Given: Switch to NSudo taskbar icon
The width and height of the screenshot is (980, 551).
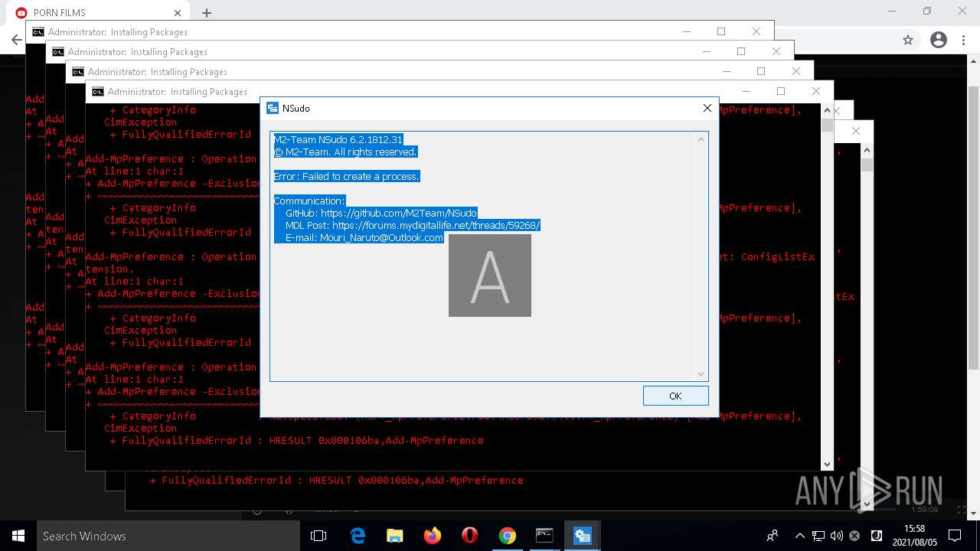Looking at the screenshot, I should (582, 536).
